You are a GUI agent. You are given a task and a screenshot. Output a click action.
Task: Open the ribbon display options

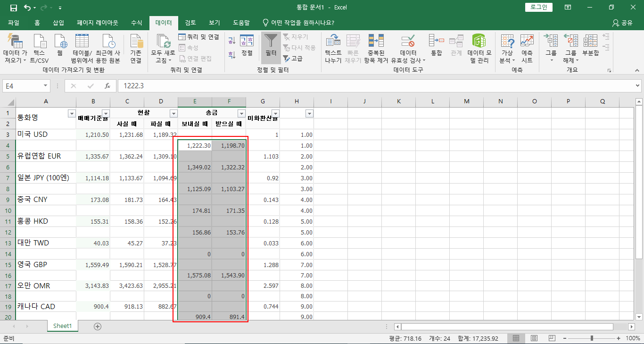click(x=568, y=8)
